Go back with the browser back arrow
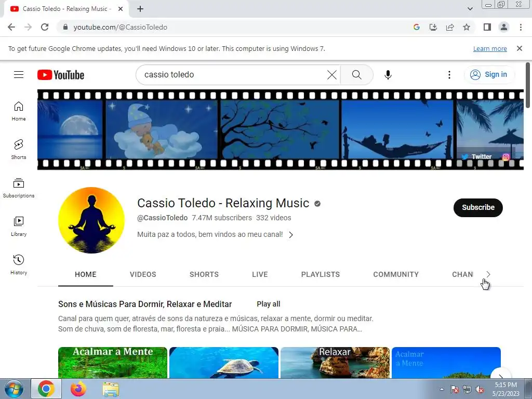Viewport: 532px width, 399px height. coord(11,27)
